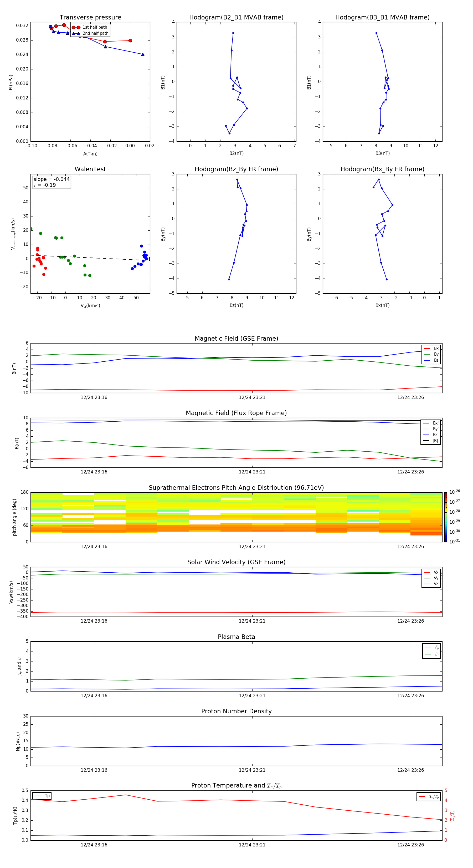Click the "Proton Number Density" title

pyautogui.click(x=236, y=711)
